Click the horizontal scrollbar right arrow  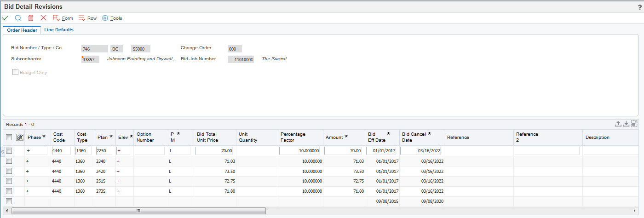[635, 211]
